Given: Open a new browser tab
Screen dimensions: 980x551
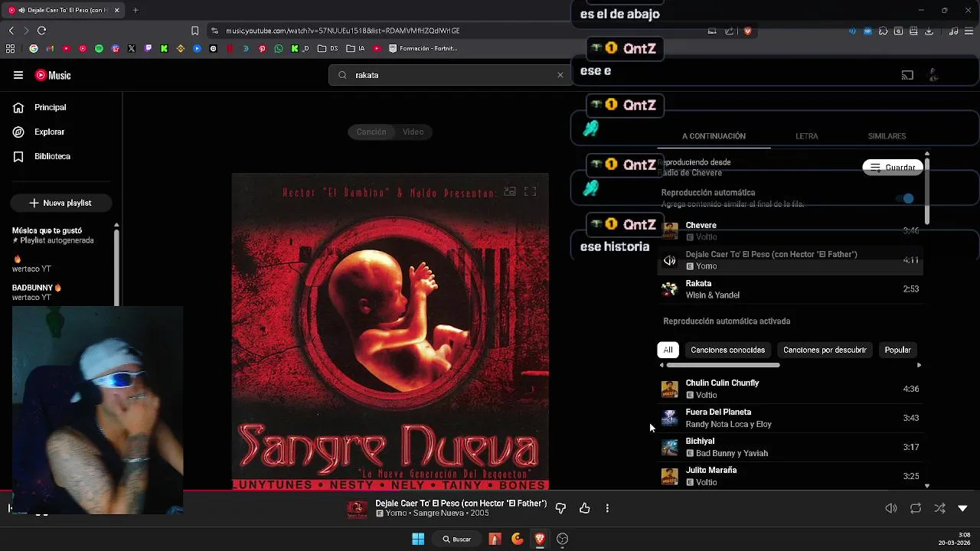Looking at the screenshot, I should [136, 10].
